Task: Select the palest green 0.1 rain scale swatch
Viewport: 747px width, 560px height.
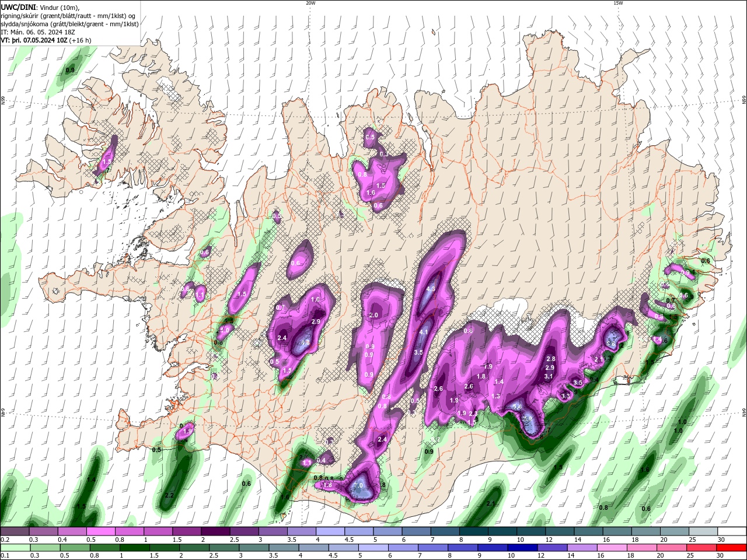Action: click(16, 548)
